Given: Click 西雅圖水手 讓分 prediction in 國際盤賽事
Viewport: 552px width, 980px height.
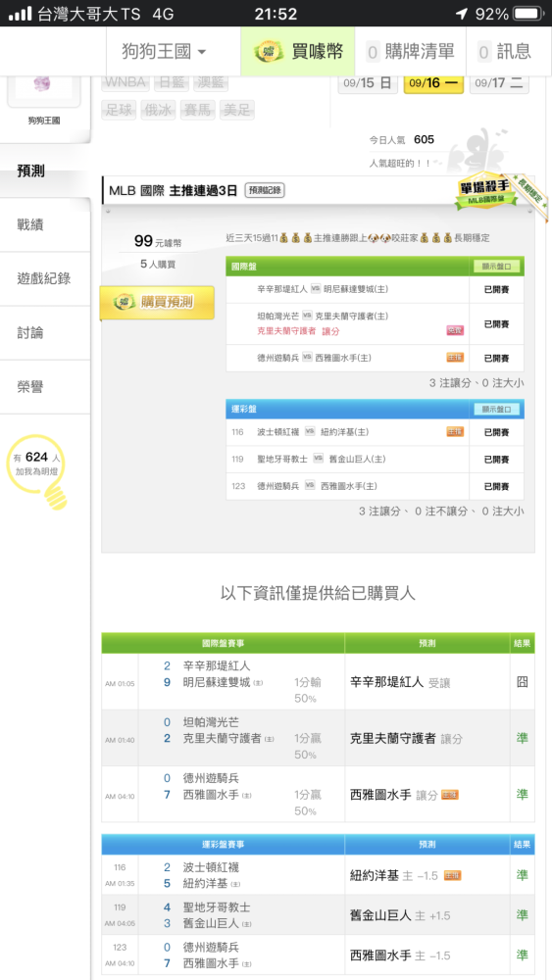Looking at the screenshot, I should point(427,795).
